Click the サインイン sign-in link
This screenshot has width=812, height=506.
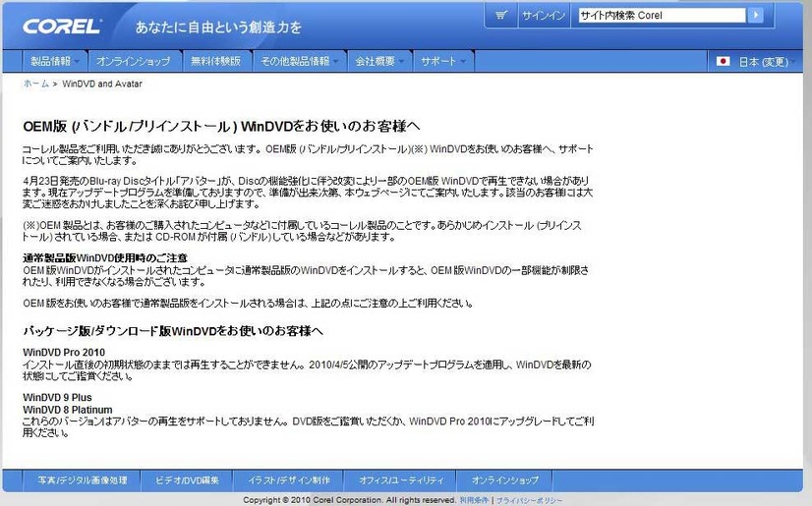pyautogui.click(x=544, y=16)
